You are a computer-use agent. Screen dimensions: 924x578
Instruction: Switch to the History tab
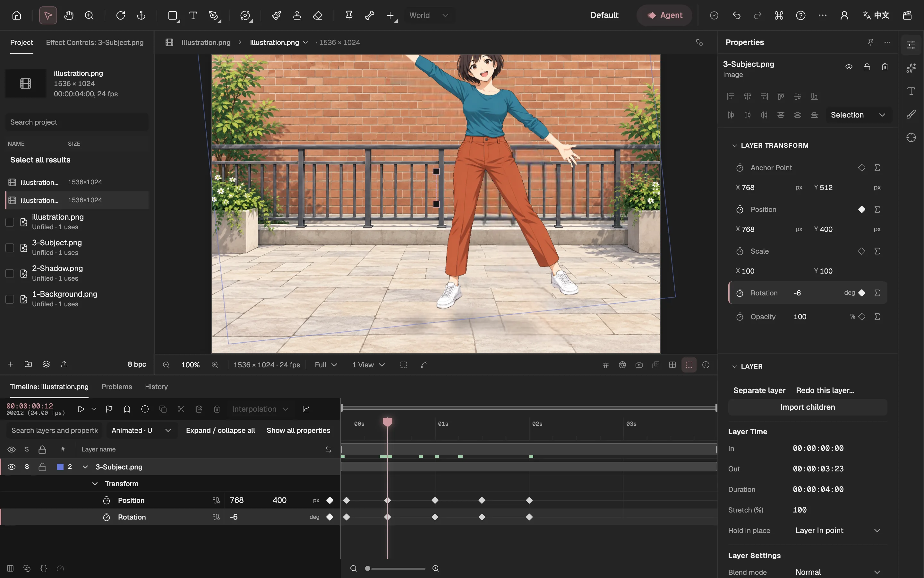pos(156,387)
